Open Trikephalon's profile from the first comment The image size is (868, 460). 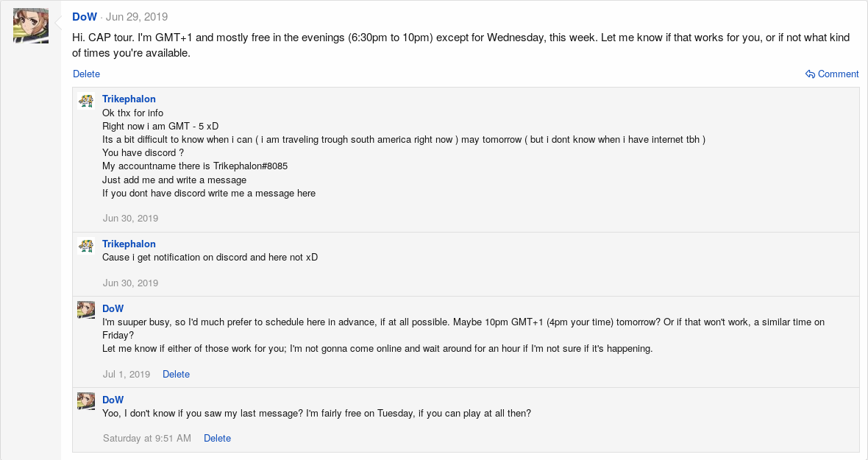pos(129,99)
